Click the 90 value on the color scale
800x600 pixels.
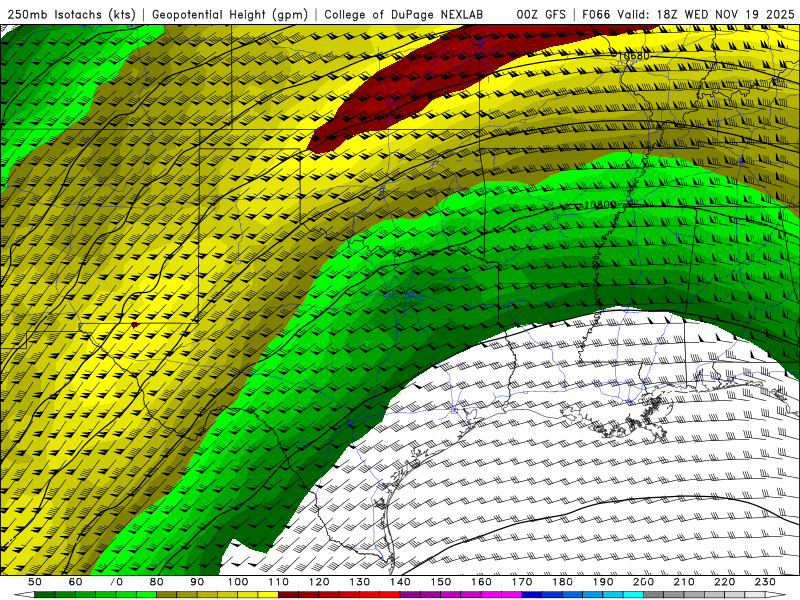tap(197, 582)
